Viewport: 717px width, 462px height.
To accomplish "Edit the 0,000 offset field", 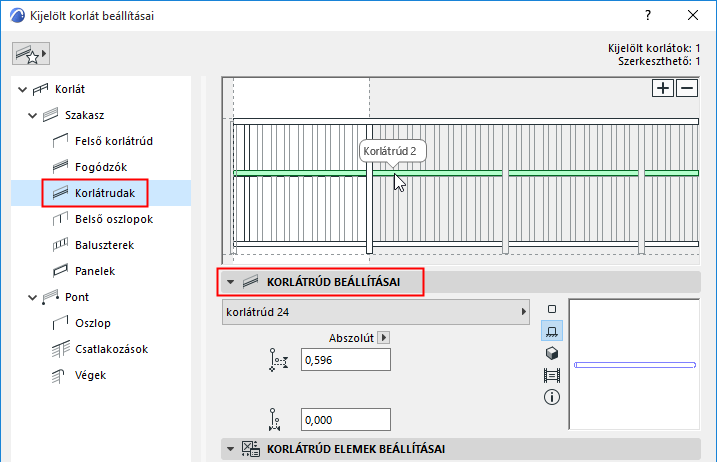I will coord(346,420).
